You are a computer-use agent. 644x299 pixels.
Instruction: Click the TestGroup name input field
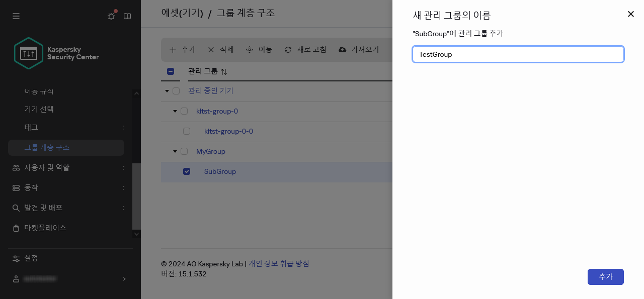point(518,54)
